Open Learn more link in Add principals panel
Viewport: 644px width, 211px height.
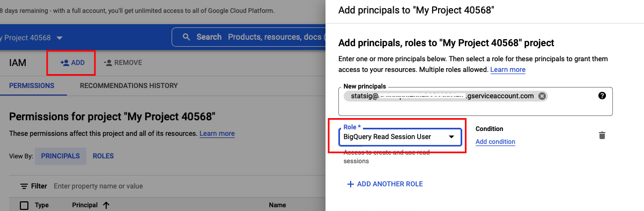(508, 70)
